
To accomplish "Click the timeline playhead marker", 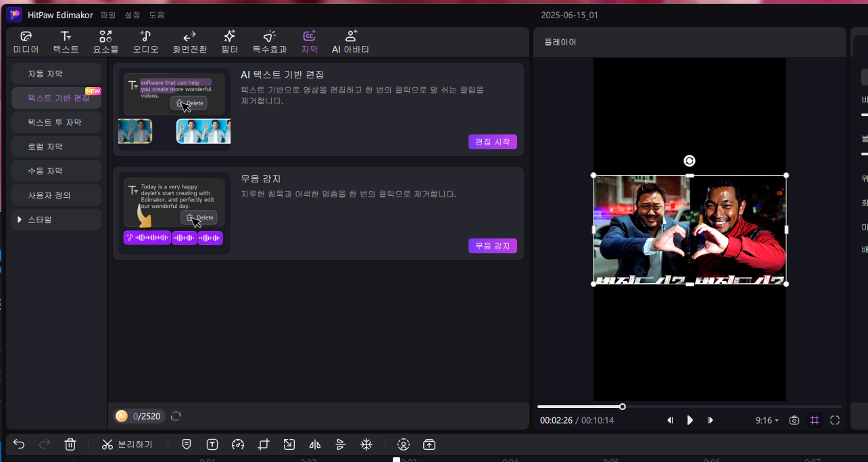I will coord(397,459).
